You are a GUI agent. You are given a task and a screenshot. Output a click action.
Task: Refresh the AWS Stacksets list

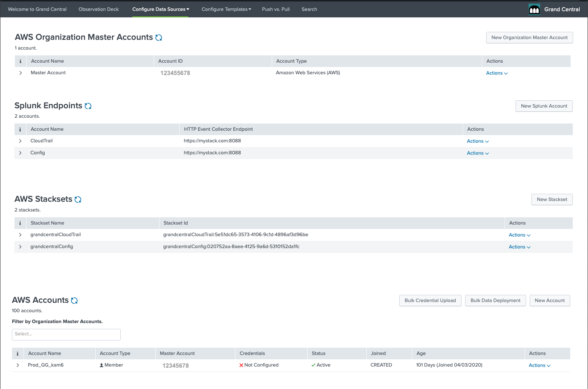[x=78, y=200]
